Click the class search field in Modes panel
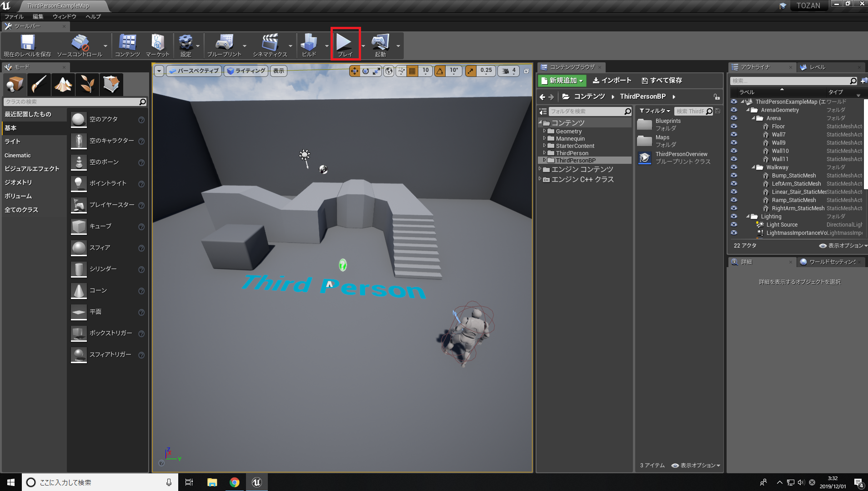 point(75,102)
